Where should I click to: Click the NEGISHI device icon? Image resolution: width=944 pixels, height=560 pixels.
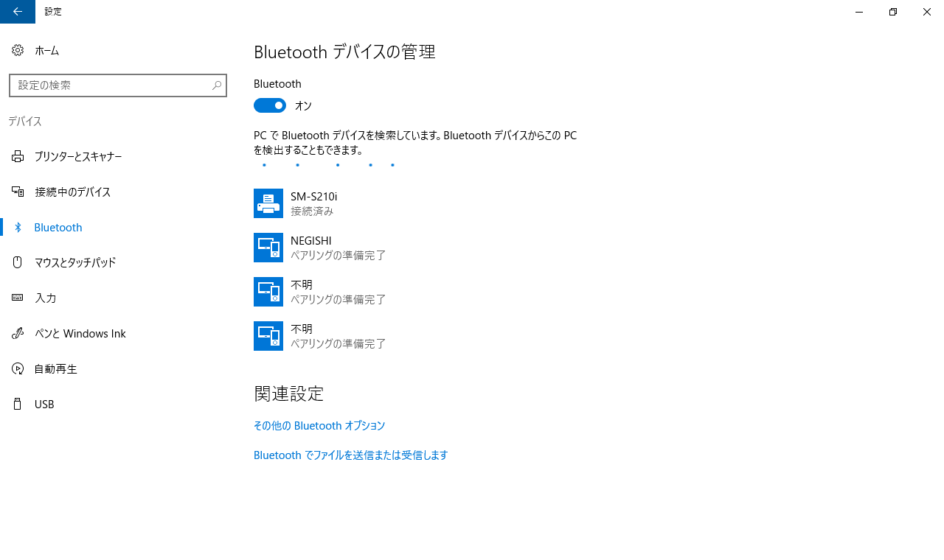[268, 248]
